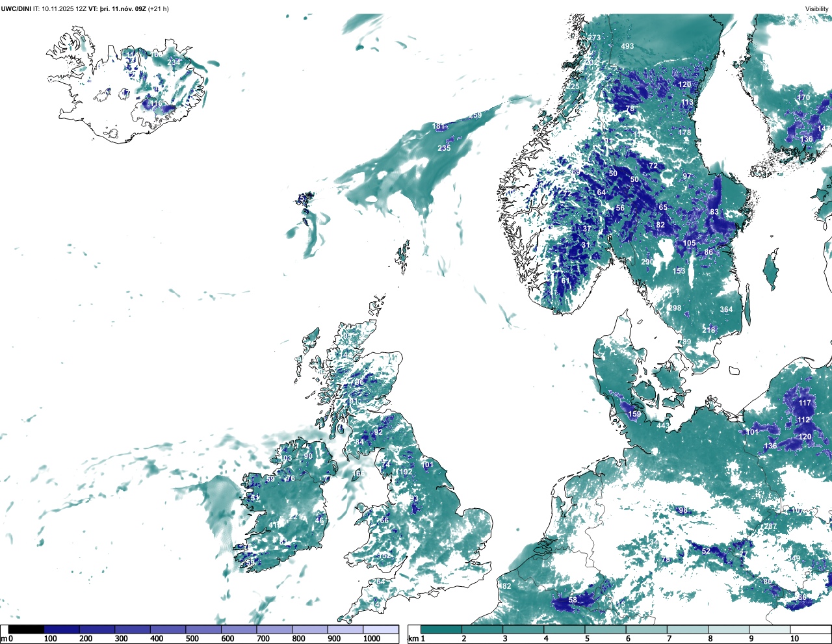The height and width of the screenshot is (644, 832).
Task: Click the 192 value in northern England
Action: click(406, 472)
